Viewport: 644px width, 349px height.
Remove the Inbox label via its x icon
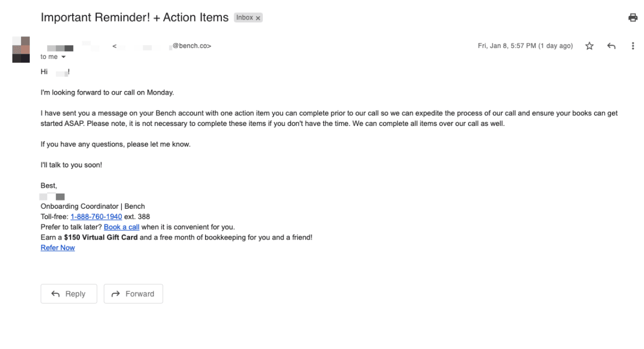point(257,17)
